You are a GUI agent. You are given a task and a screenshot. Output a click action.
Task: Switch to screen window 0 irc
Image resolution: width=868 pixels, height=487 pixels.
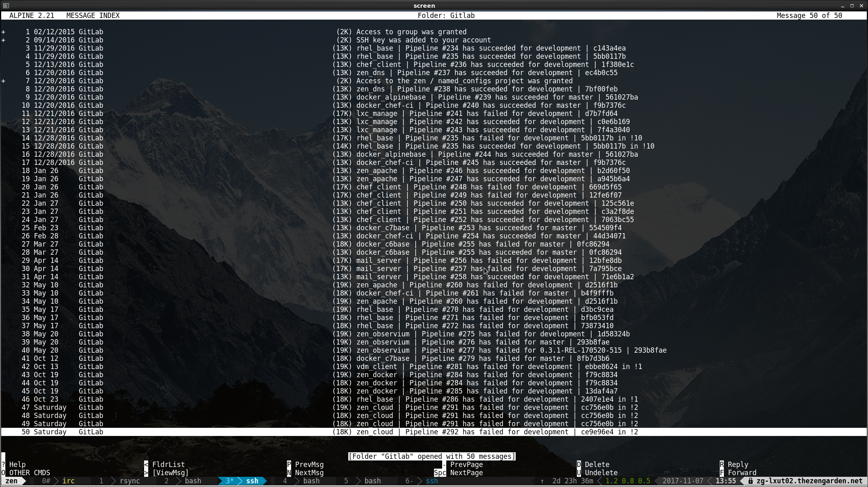click(58, 481)
